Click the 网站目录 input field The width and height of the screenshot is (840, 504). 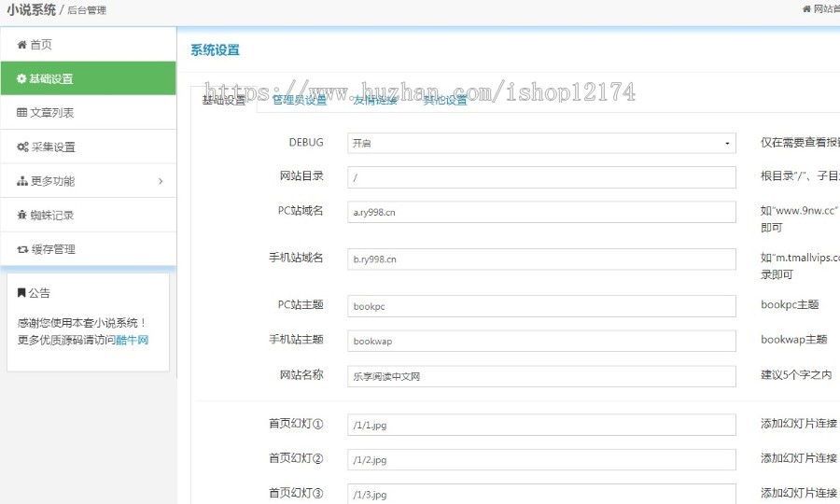[541, 177]
